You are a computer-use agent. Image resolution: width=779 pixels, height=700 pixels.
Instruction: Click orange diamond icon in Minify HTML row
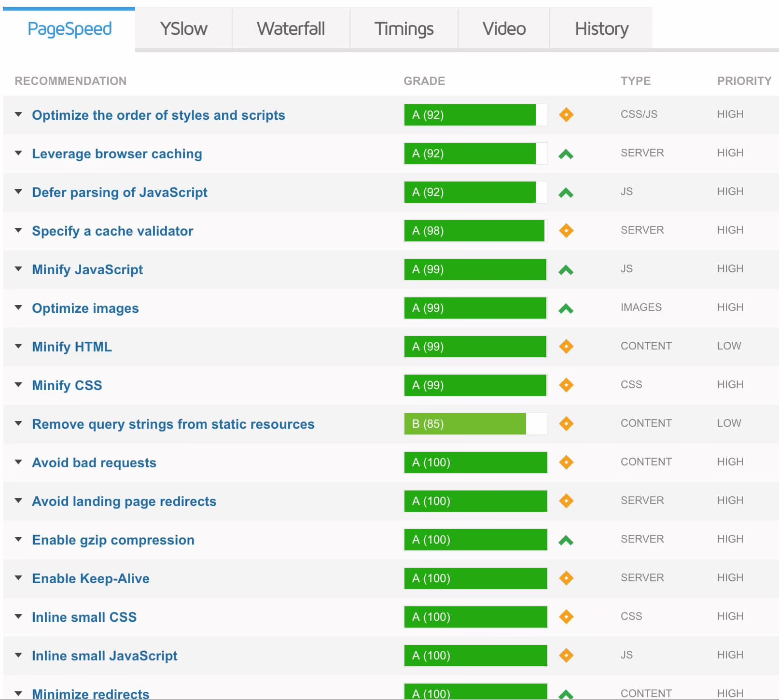click(x=566, y=347)
